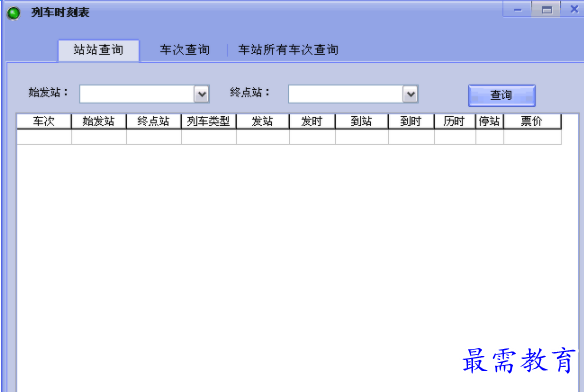Click the 发站 column header
The height and width of the screenshot is (392, 584).
(x=263, y=121)
